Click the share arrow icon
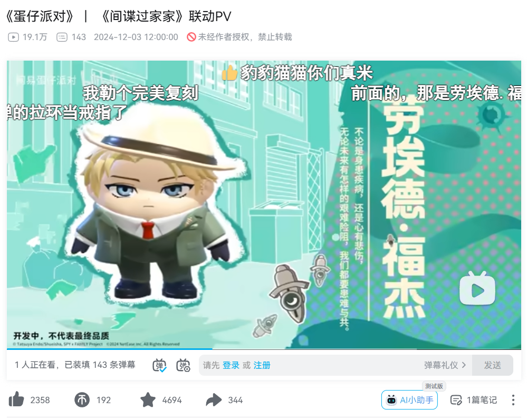Viewport: 527px width, 420px height. coord(214,400)
